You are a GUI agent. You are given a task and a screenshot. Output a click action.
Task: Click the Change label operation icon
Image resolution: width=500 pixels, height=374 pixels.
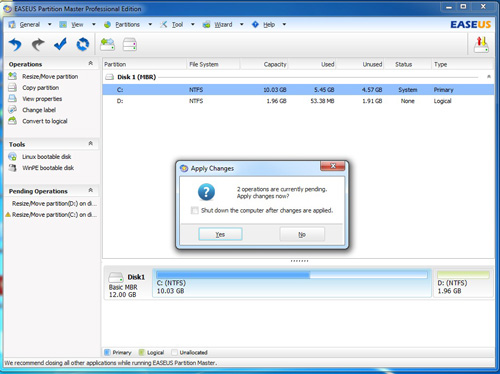(x=12, y=110)
